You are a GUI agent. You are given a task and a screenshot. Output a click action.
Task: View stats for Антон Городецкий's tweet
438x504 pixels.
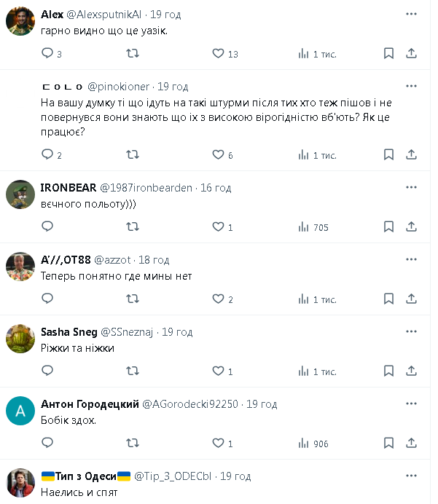(x=313, y=443)
